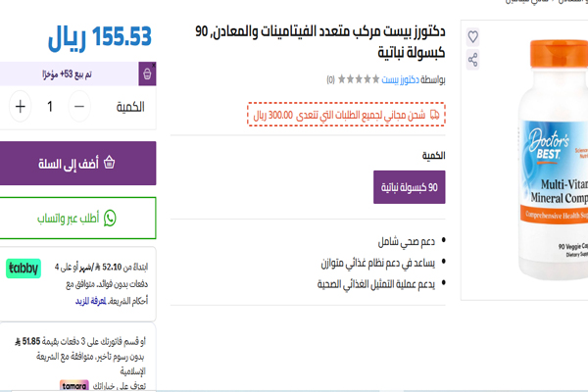Image resolution: width=588 pixels, height=392 pixels.
Task: Add product to wishlist with heart icon
Action: click(x=473, y=36)
